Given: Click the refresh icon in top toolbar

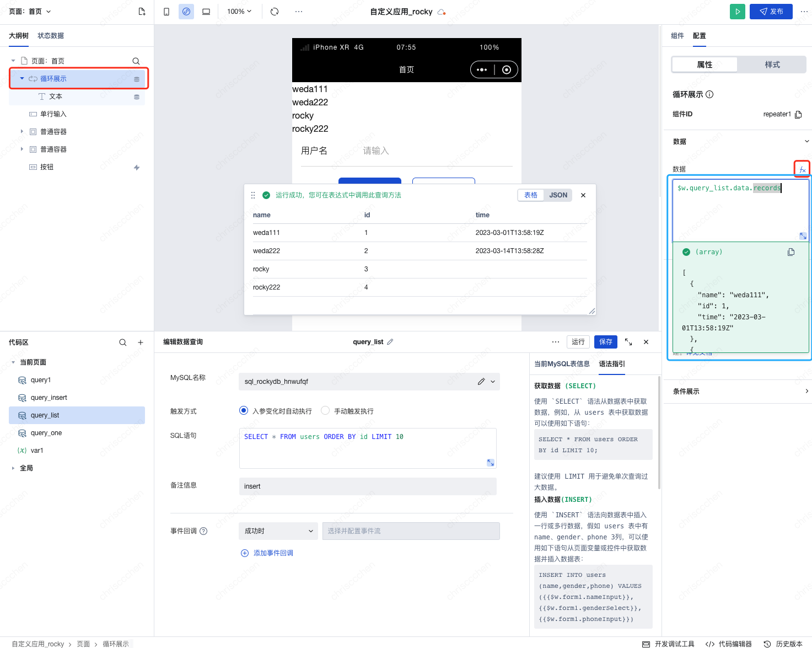Looking at the screenshot, I should (275, 12).
